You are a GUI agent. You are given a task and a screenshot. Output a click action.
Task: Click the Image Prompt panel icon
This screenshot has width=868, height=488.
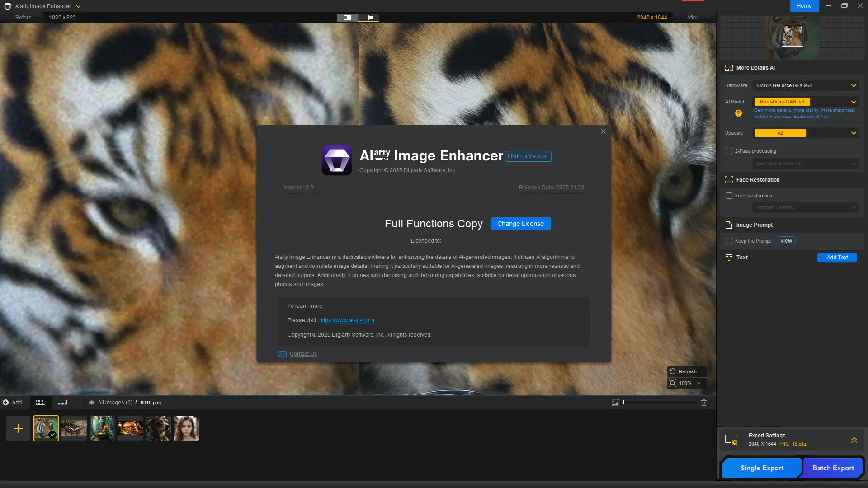(x=728, y=225)
